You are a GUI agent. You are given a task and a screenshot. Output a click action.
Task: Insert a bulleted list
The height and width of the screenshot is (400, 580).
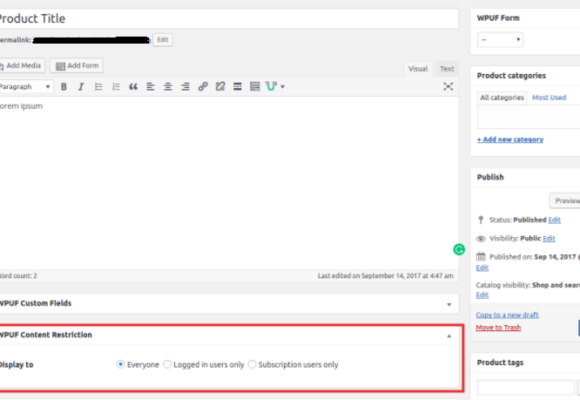pos(98,87)
